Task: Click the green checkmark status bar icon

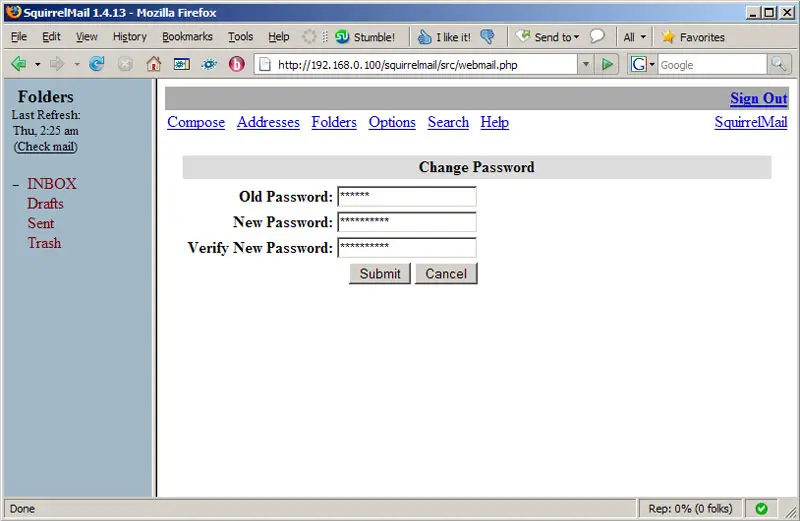Action: coord(761,509)
